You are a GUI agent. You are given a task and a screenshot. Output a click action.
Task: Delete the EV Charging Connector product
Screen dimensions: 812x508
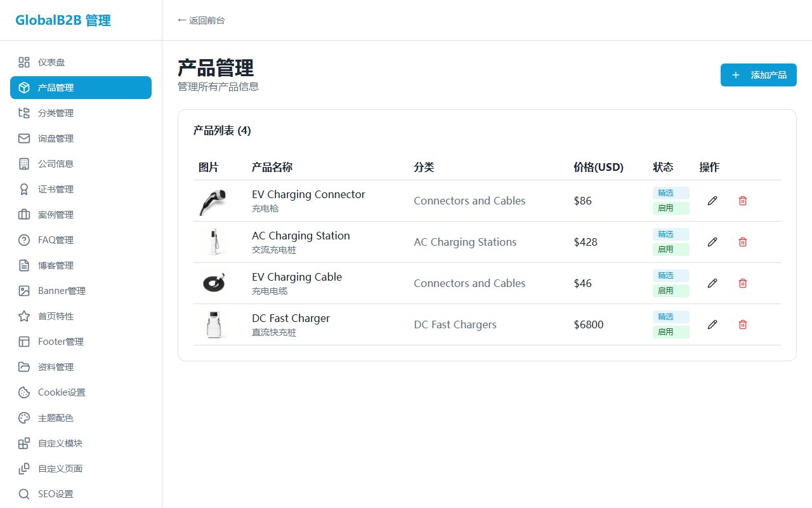(743, 201)
